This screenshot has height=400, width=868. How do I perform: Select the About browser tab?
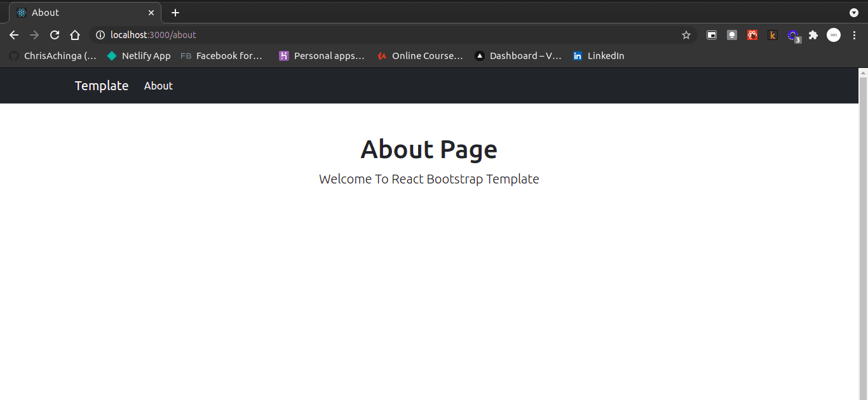[x=85, y=13]
